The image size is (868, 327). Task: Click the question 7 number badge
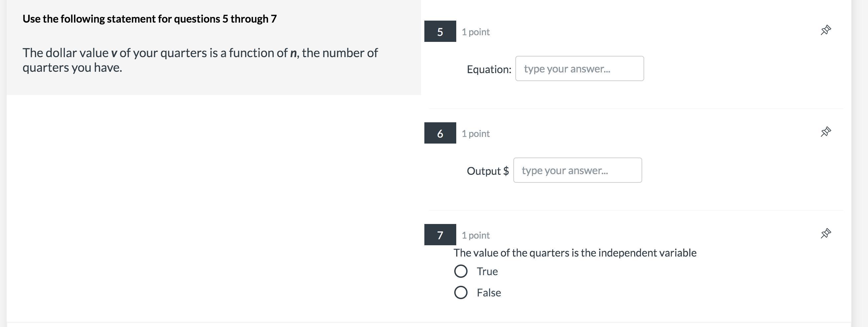tap(440, 235)
